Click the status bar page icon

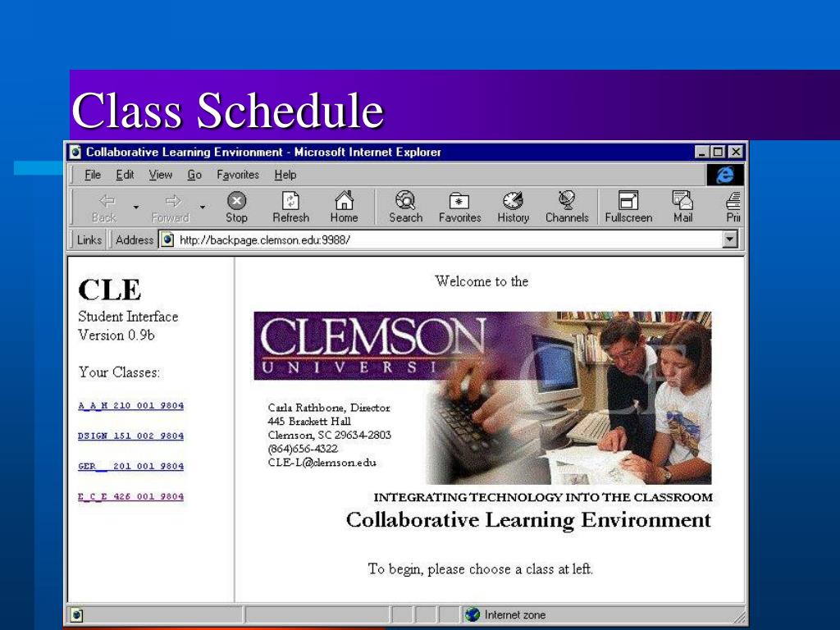(x=76, y=614)
